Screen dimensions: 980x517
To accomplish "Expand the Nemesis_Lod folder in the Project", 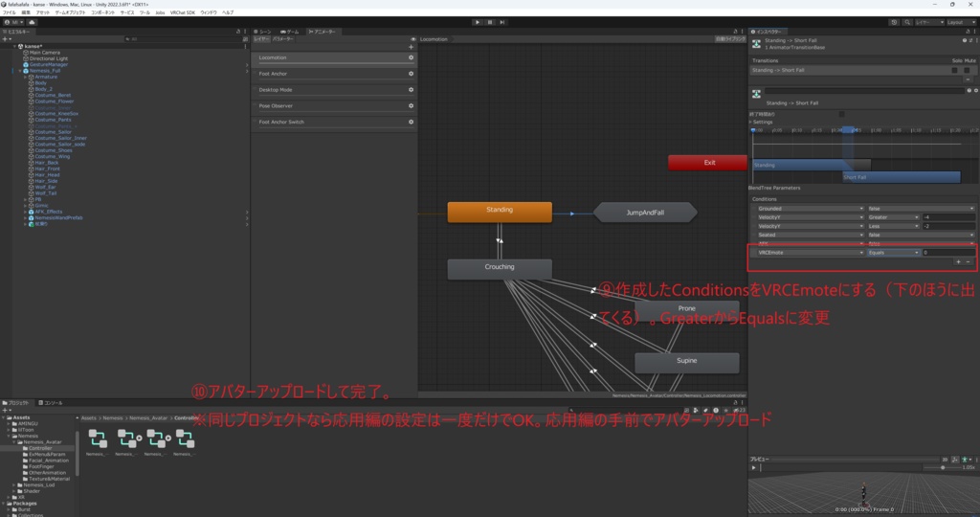I will [14, 485].
